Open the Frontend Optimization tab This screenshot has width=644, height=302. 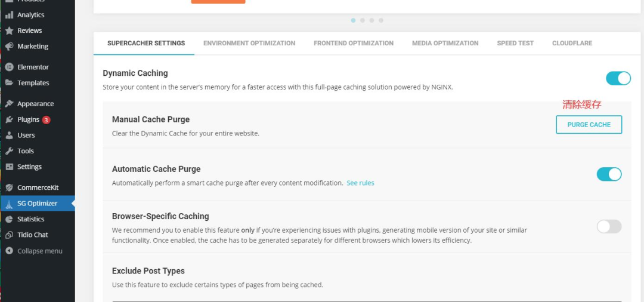(354, 43)
